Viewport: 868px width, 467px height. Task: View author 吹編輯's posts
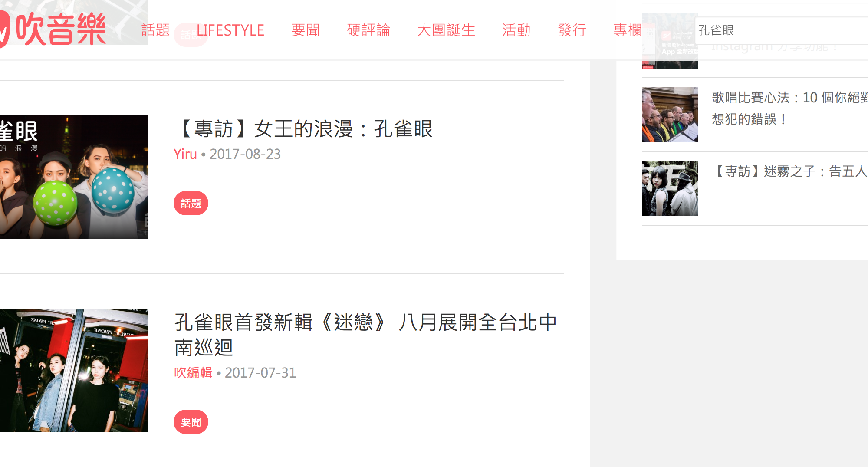tap(193, 373)
